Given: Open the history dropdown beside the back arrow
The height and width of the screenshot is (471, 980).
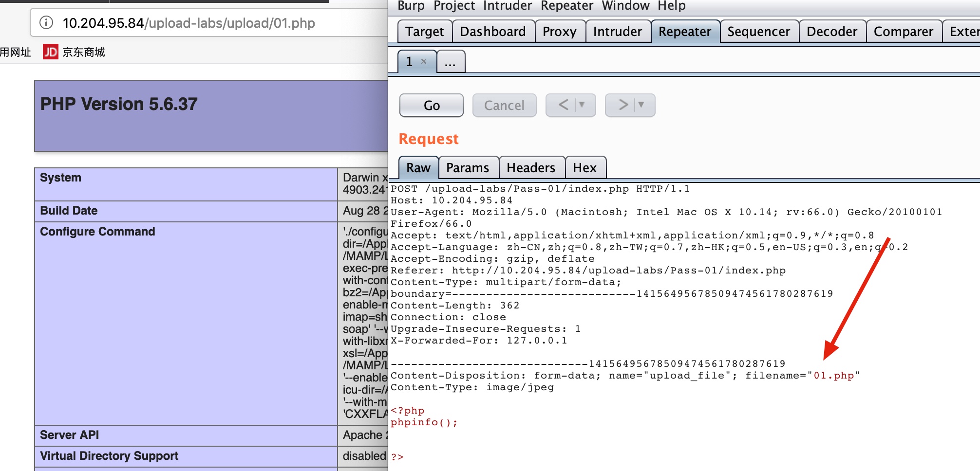Looking at the screenshot, I should pos(582,105).
